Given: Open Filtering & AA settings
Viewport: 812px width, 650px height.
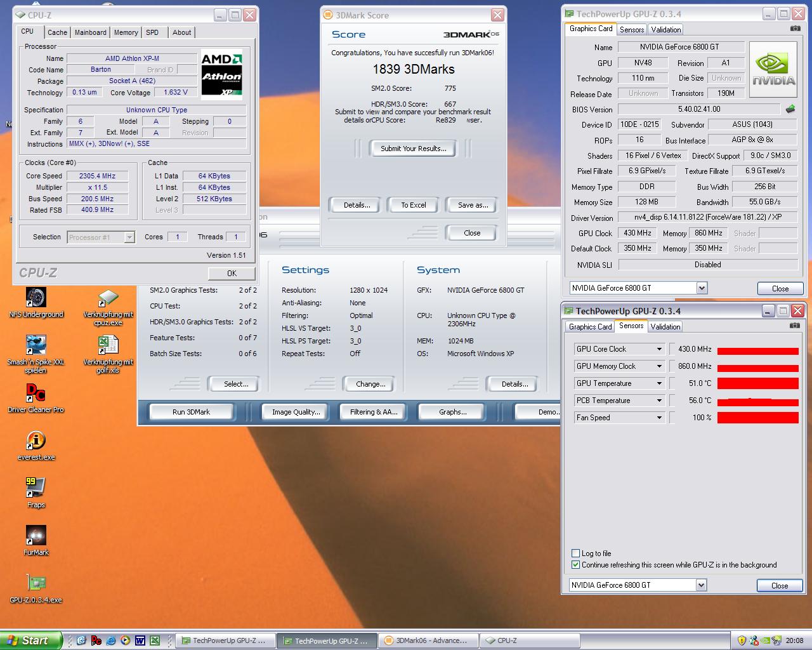Looking at the screenshot, I should point(374,412).
